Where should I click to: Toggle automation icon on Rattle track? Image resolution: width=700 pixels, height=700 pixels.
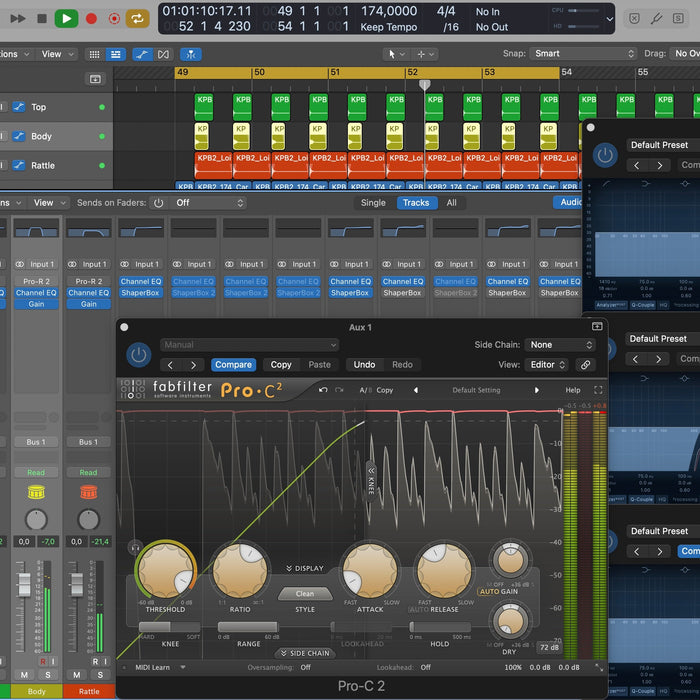point(19,165)
